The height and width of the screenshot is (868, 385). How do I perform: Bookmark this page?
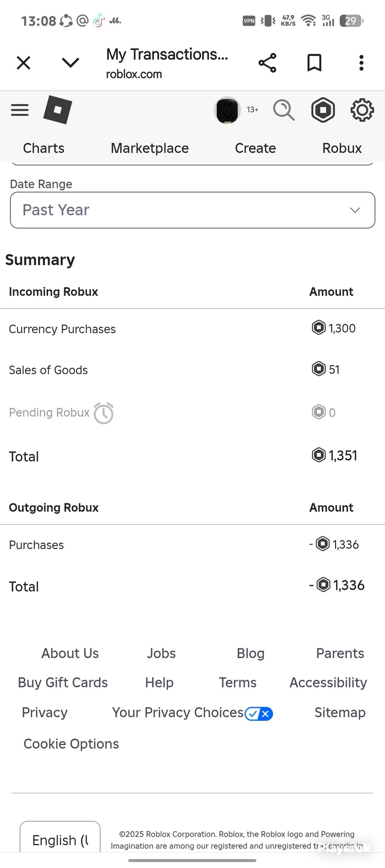pyautogui.click(x=314, y=63)
